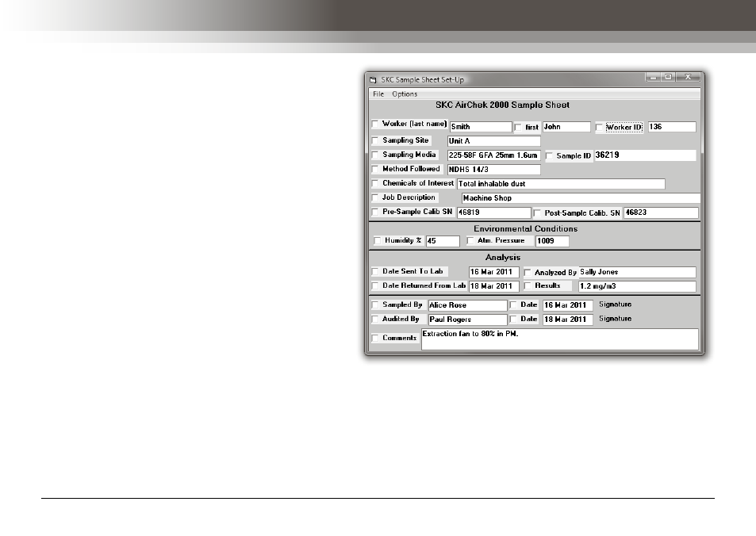Select the Sampled By field with Alice Rose

tap(468, 305)
